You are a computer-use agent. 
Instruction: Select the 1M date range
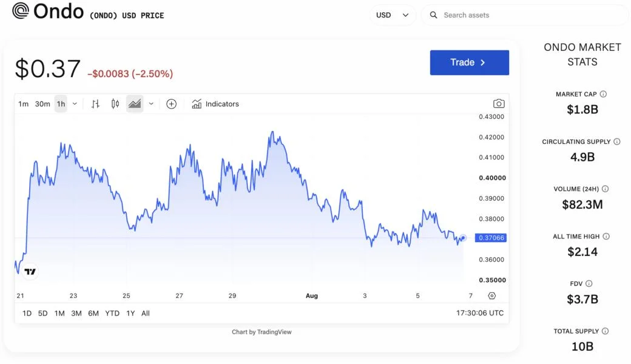coord(59,313)
